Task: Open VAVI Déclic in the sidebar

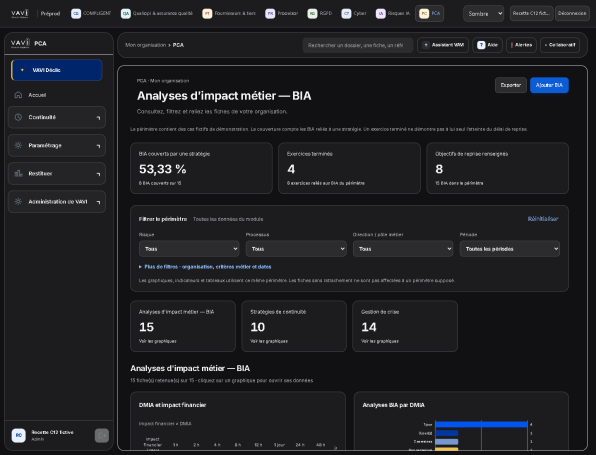Action: click(57, 70)
